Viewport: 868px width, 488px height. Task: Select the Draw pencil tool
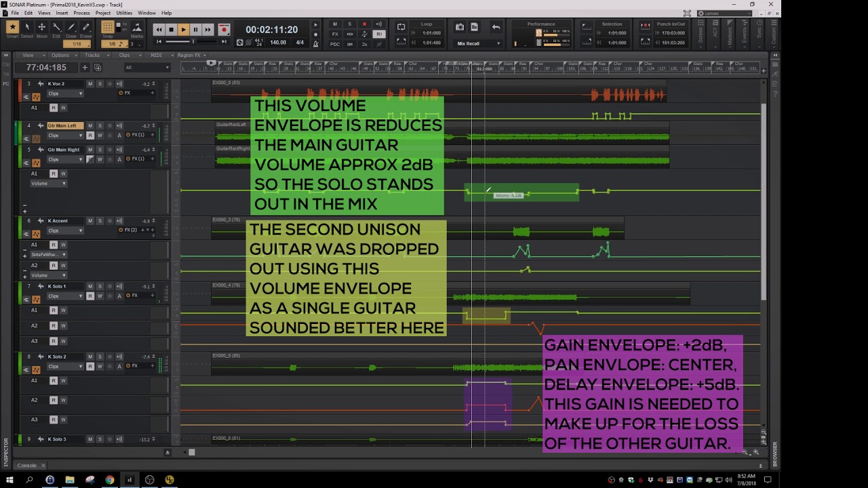[x=71, y=28]
